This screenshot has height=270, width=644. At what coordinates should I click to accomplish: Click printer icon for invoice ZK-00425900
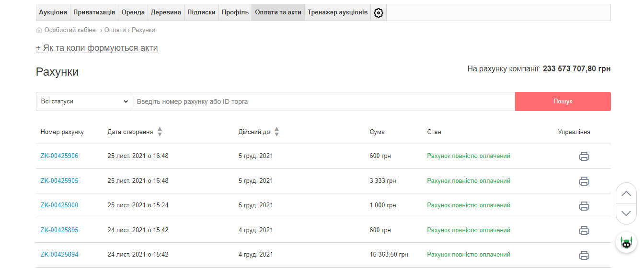pos(584,206)
